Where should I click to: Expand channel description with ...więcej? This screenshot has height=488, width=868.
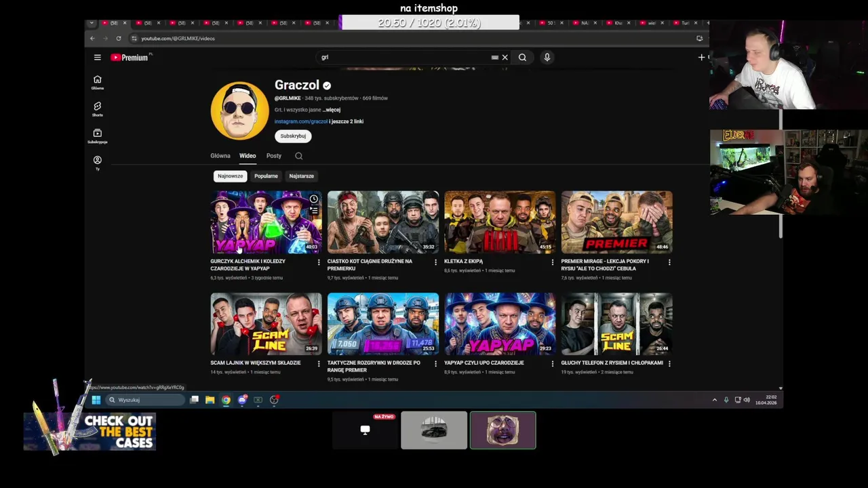[332, 110]
